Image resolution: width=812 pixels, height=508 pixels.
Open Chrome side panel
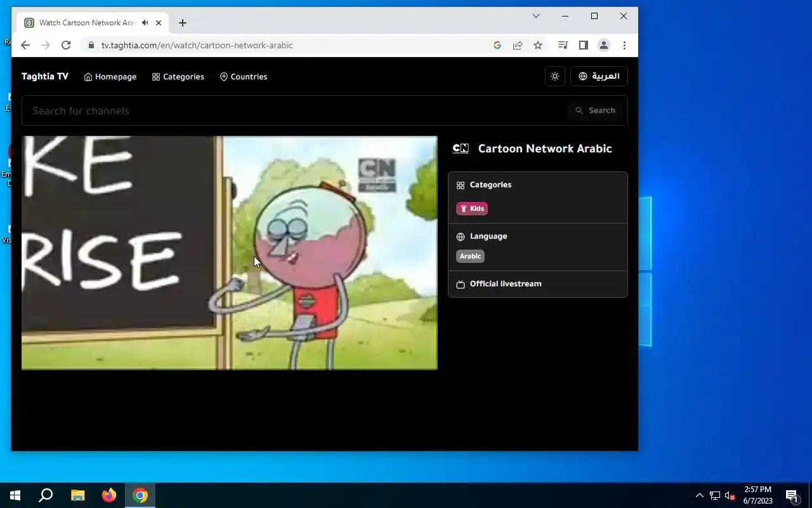[x=584, y=45]
